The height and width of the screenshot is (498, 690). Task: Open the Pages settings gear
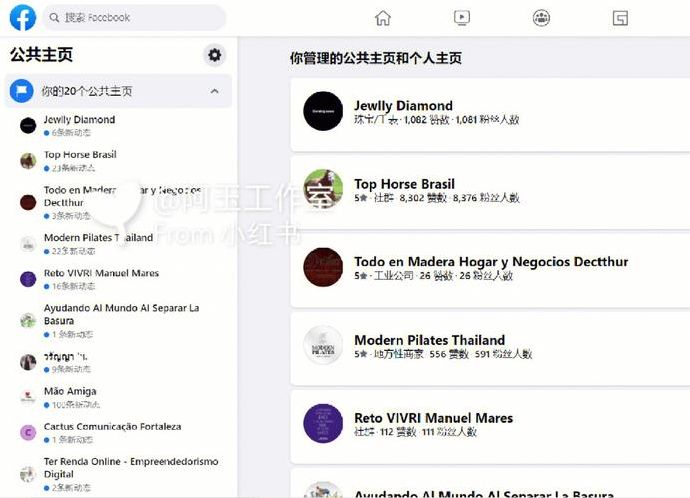(x=214, y=55)
